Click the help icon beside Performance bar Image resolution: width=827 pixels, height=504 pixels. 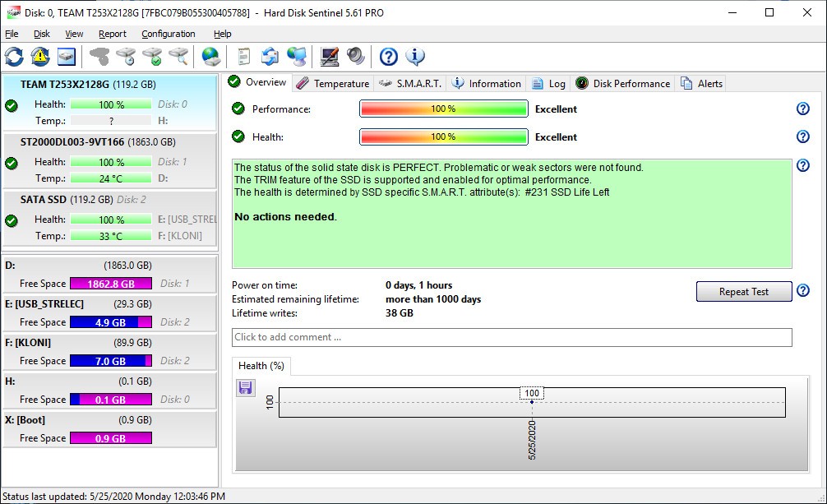(803, 109)
